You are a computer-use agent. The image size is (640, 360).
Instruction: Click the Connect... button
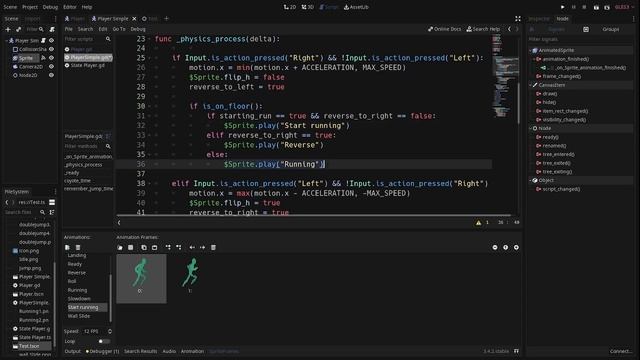pyautogui.click(x=620, y=351)
